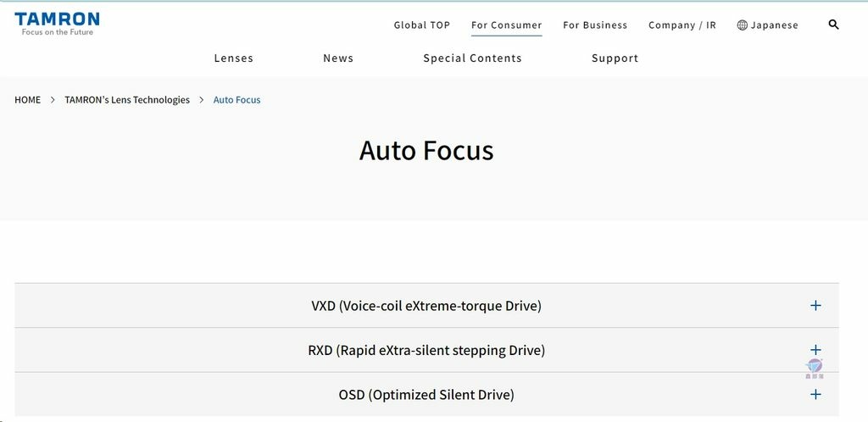Click the VXD row plus icon
Viewport: 868px width, 422px height.
[x=815, y=305]
